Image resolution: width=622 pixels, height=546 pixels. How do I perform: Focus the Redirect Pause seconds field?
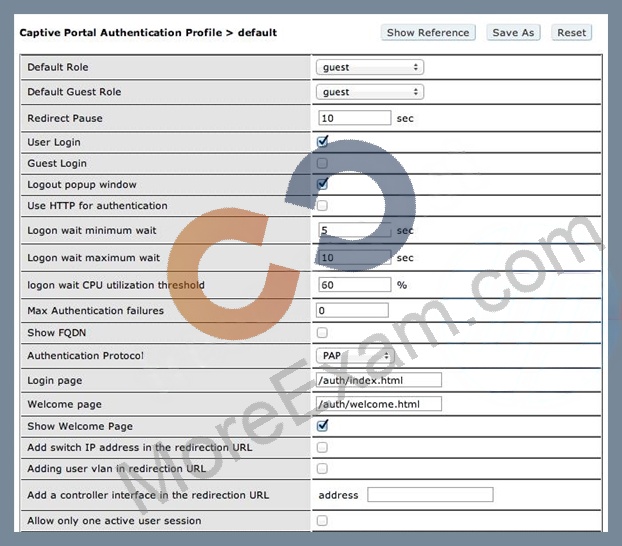tap(355, 118)
